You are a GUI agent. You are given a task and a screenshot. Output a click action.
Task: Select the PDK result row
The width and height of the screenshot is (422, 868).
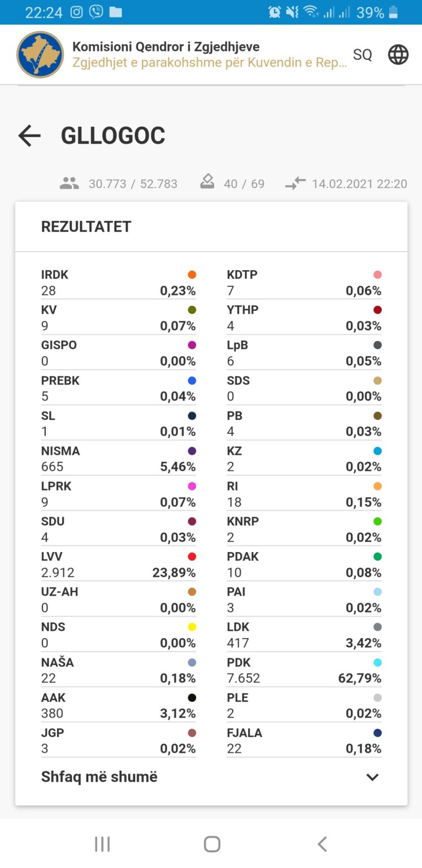coord(304,670)
